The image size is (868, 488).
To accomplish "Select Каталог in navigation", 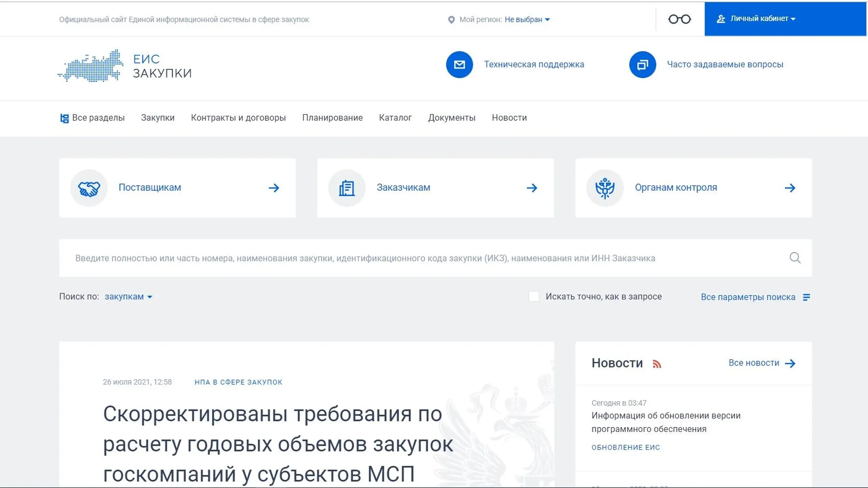I will coord(395,118).
